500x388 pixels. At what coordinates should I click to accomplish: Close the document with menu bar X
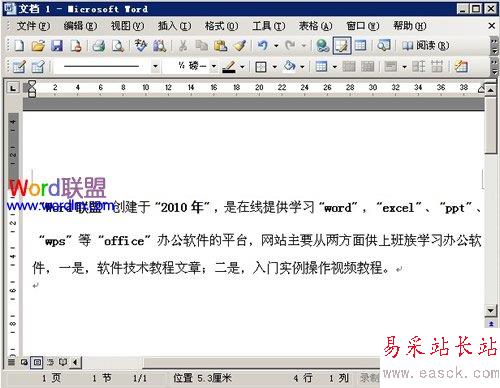(x=491, y=26)
